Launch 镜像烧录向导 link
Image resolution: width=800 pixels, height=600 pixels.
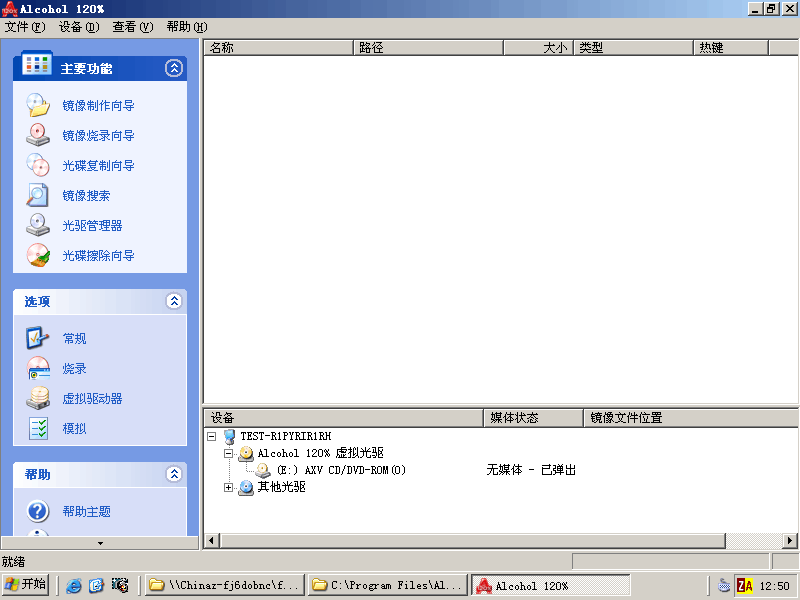98,135
